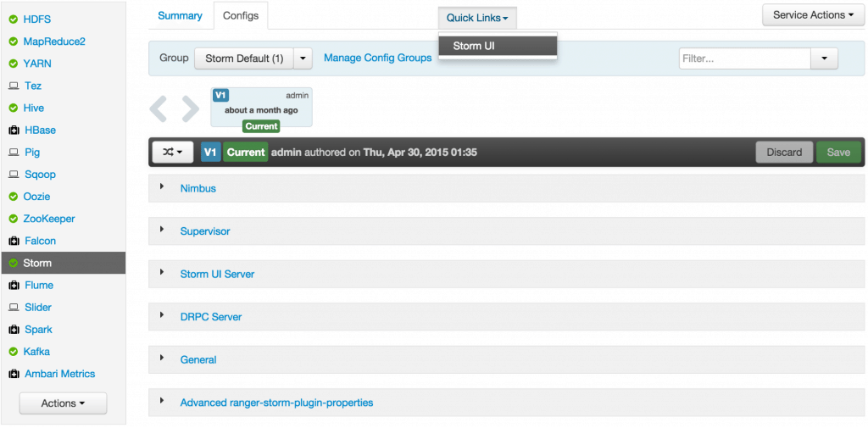Expand the DRPC Server section
This screenshot has width=868, height=428.
point(210,317)
